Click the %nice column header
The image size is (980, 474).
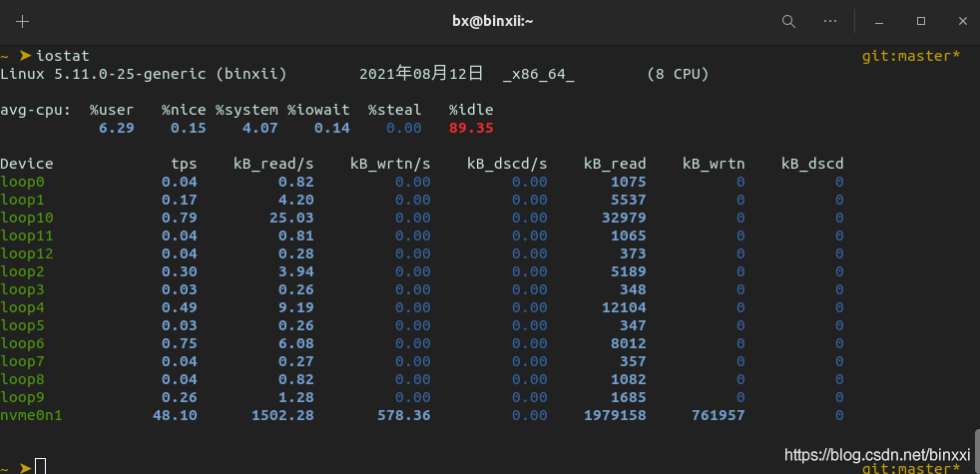click(184, 110)
